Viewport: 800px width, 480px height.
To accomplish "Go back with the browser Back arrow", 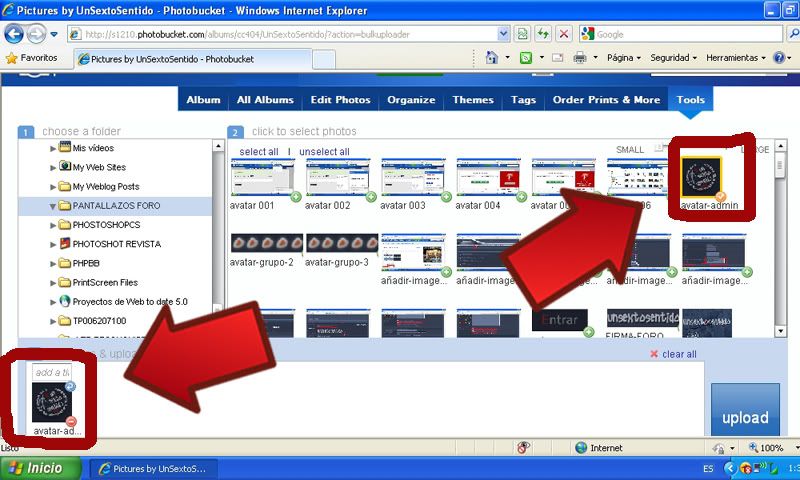I will tap(14, 34).
